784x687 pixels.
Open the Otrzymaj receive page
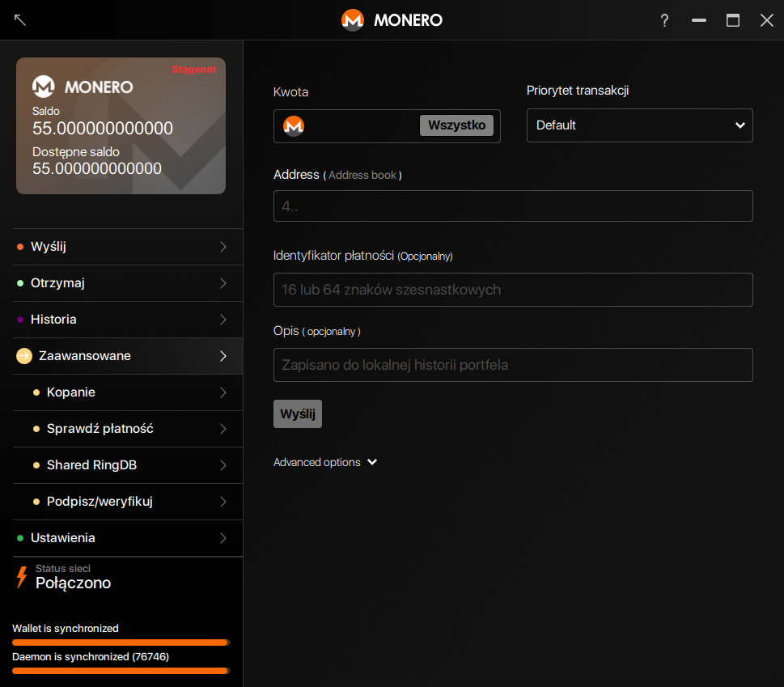128,283
